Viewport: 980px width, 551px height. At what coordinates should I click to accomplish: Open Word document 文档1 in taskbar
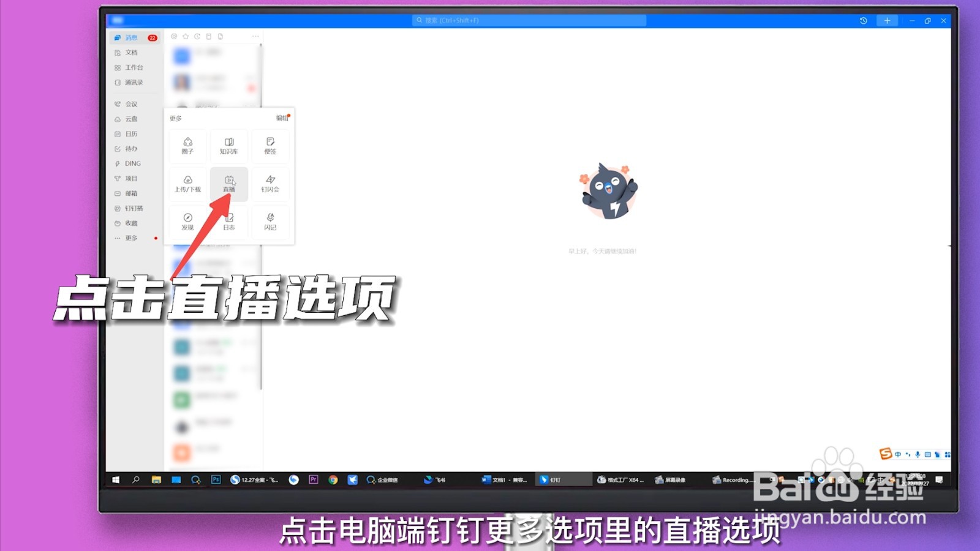click(505, 480)
